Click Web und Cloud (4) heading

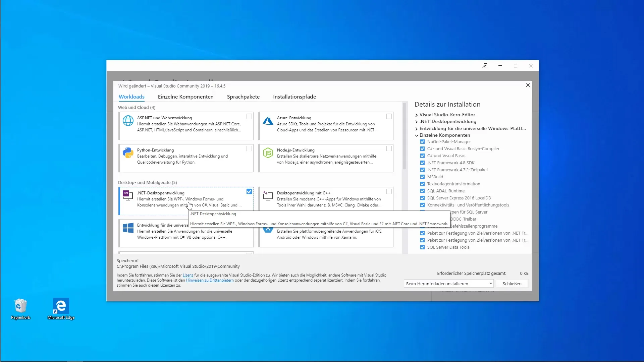click(137, 107)
